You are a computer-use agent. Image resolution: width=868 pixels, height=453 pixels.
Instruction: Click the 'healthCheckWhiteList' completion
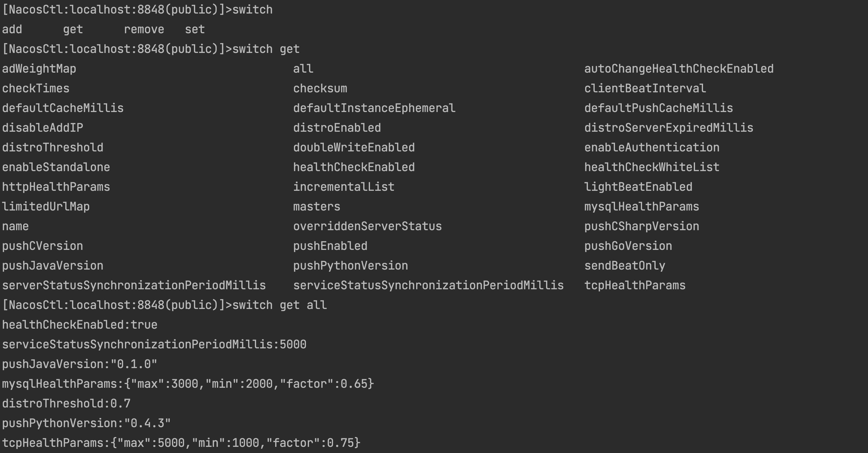pyautogui.click(x=652, y=167)
